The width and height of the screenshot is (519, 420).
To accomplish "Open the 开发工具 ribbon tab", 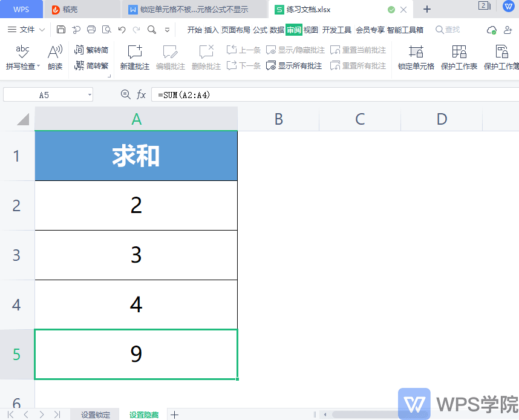I will [336, 30].
